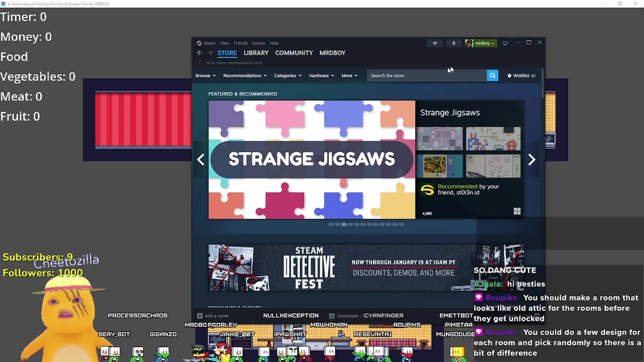This screenshot has width=644, height=362.
Task: Click the Vegetables: 0 label in game window
Action: click(x=38, y=76)
